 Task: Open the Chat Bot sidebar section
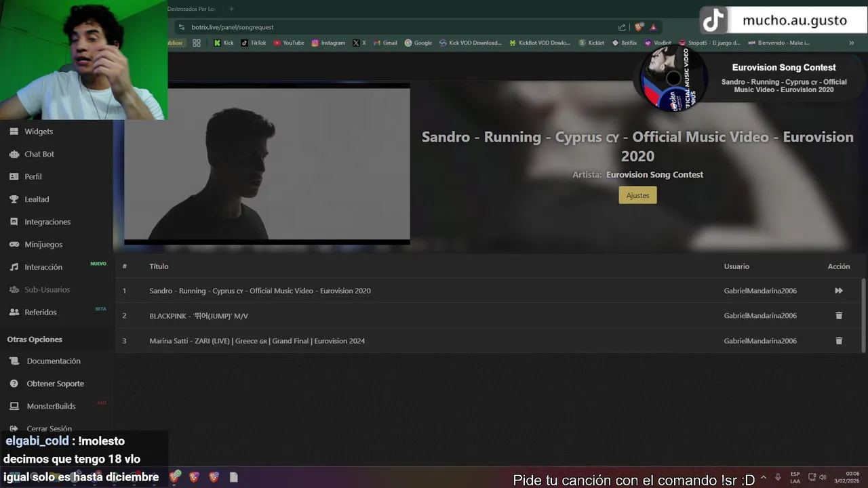(x=39, y=154)
